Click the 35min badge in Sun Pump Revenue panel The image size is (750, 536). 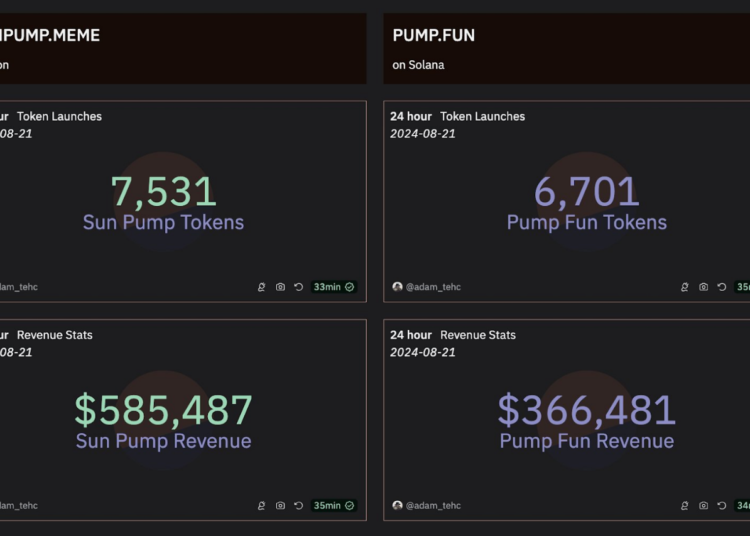tap(333, 505)
